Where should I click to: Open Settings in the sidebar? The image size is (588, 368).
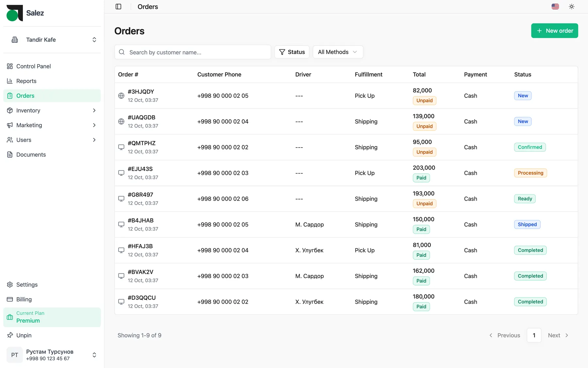[52, 285]
